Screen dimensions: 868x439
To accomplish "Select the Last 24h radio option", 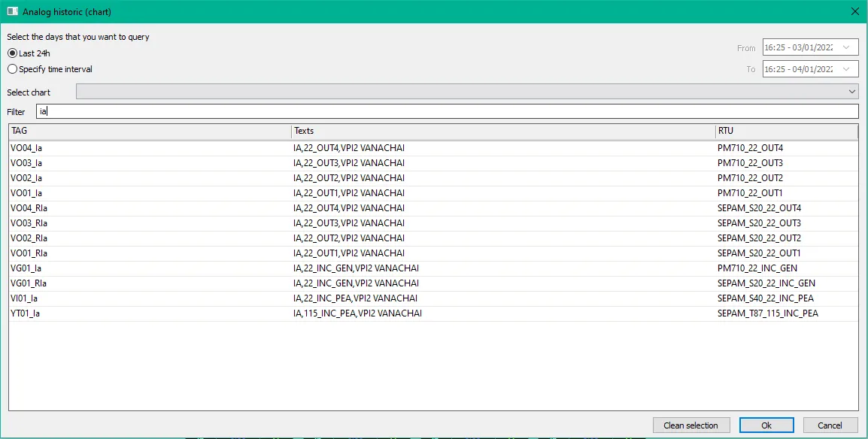I will pos(29,53).
